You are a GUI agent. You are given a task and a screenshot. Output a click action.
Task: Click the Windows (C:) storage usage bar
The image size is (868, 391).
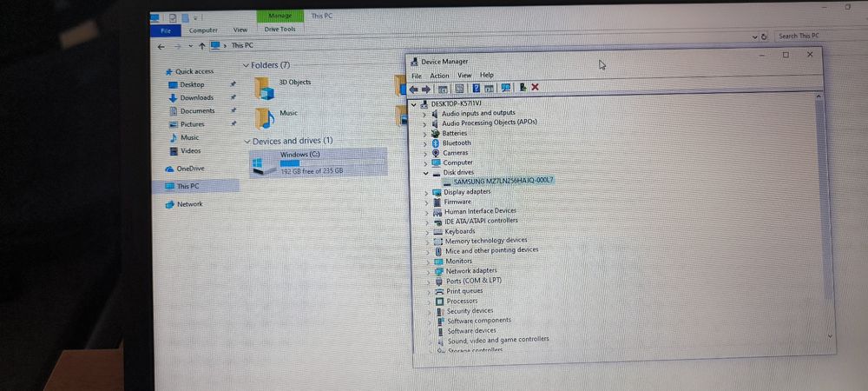tap(331, 163)
